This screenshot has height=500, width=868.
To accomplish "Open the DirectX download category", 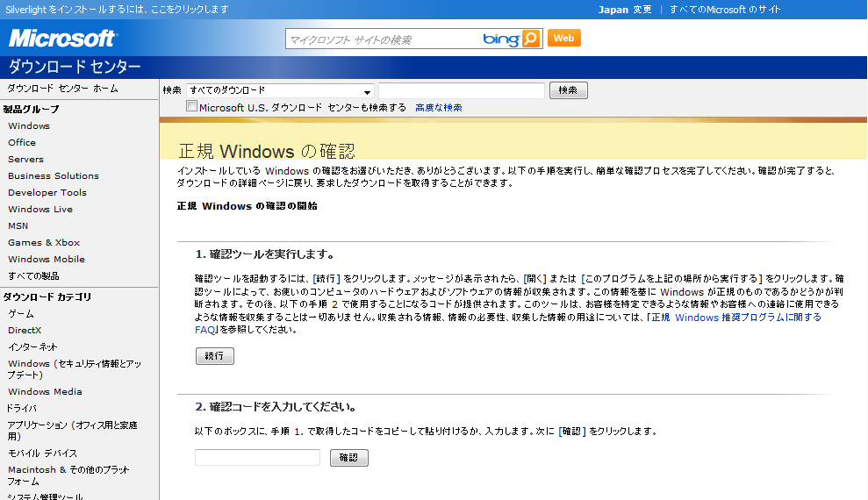I will [x=25, y=330].
